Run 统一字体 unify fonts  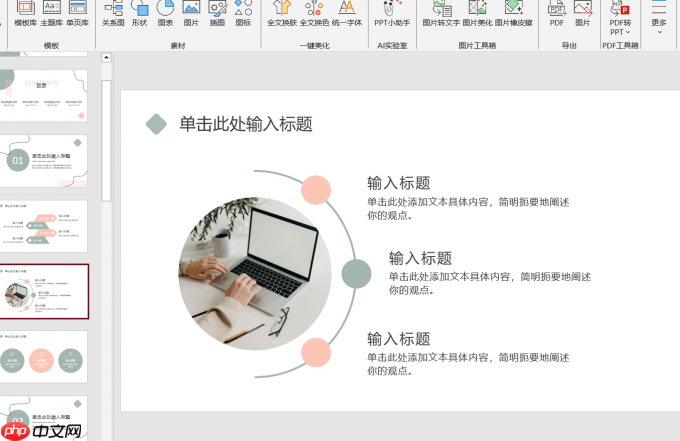pyautogui.click(x=347, y=13)
